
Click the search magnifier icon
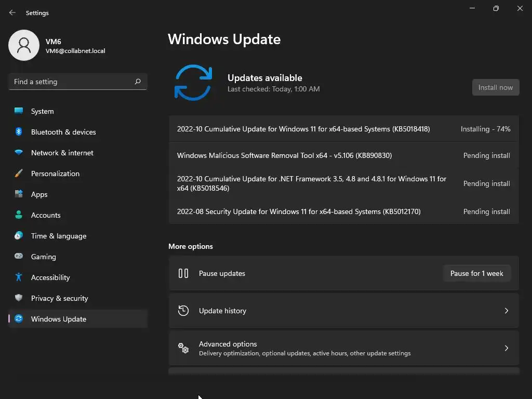[x=138, y=82]
